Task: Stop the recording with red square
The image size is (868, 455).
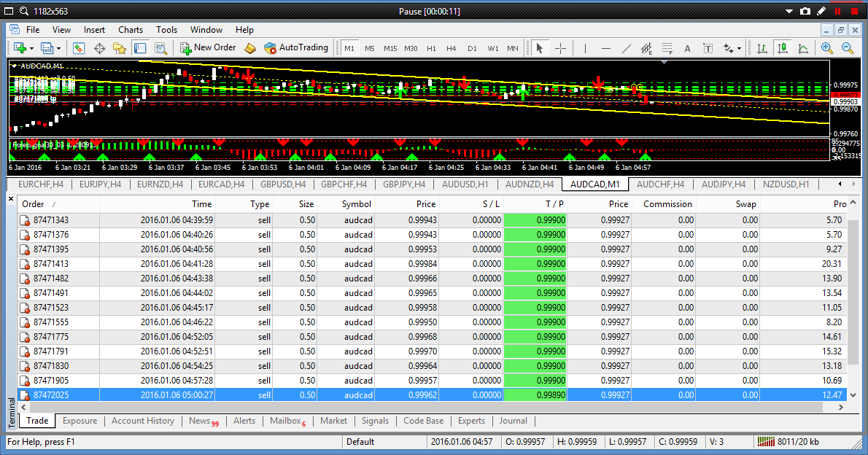Action: 854,11
